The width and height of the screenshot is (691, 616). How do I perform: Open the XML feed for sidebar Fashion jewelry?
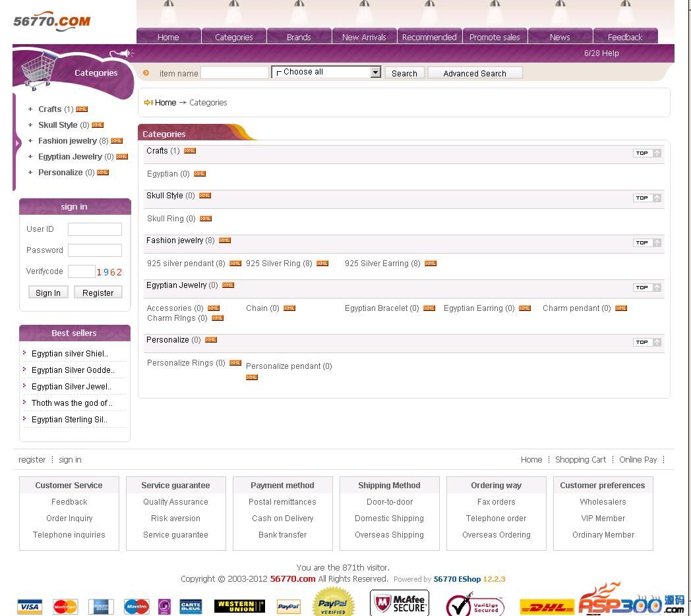click(x=117, y=141)
